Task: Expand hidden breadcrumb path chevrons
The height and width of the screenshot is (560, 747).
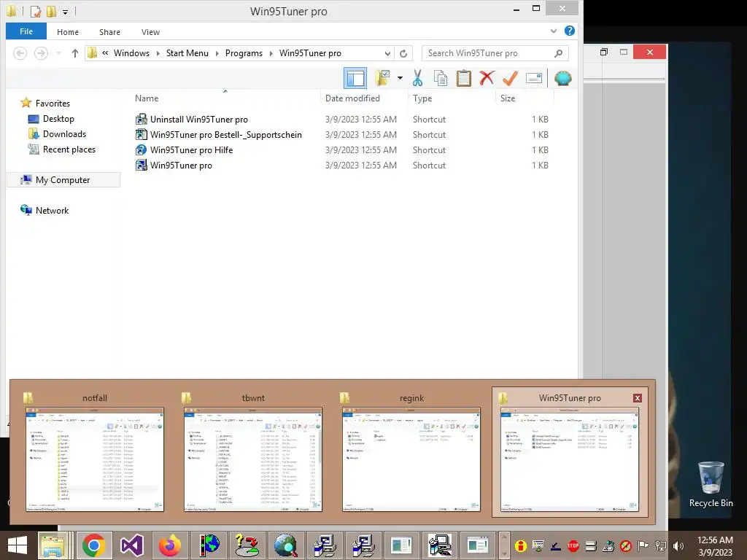Action: tap(105, 52)
